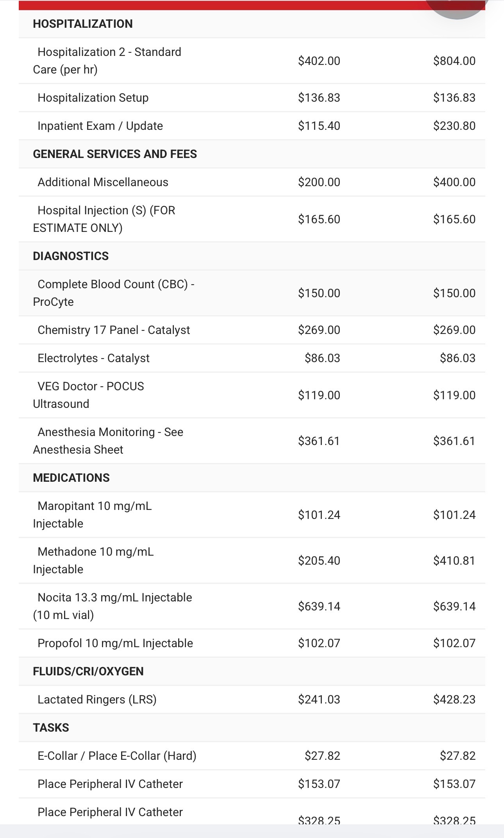The width and height of the screenshot is (504, 838).
Task: Click the $804.00 hospitalization high estimate
Action: 454,61
